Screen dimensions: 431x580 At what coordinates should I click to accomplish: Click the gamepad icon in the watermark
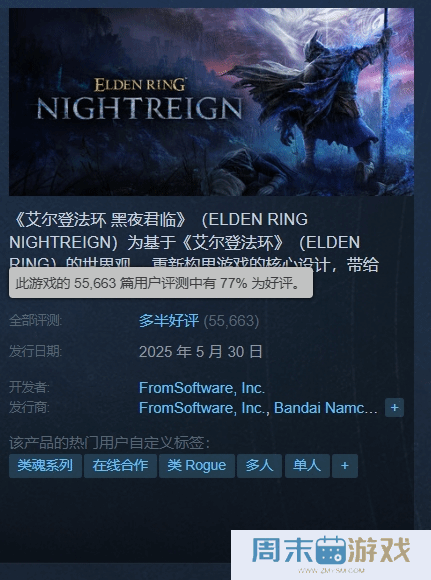[x=331, y=550]
